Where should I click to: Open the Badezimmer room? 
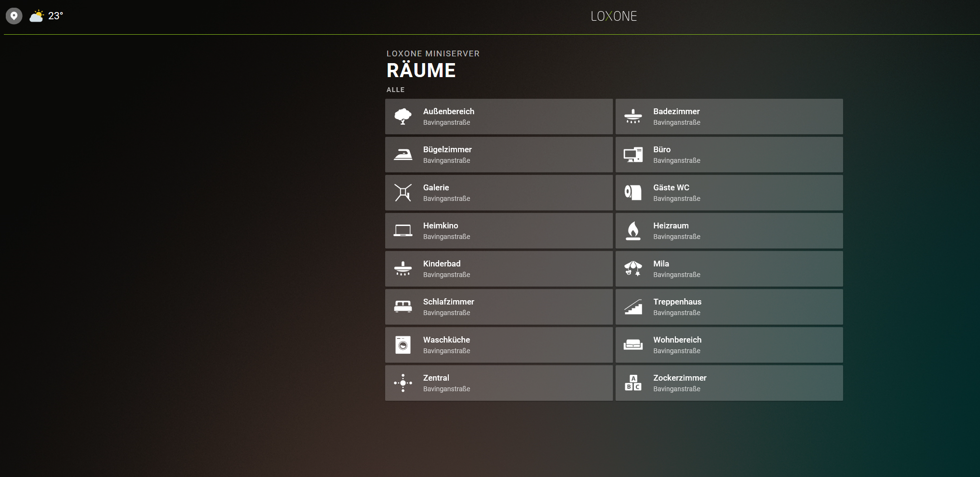[729, 117]
